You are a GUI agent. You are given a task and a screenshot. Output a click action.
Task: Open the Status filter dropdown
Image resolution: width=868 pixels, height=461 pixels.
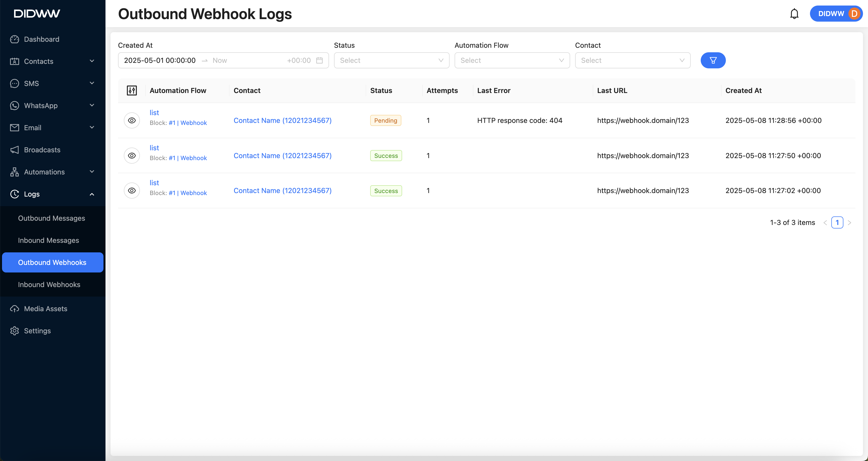(x=391, y=60)
